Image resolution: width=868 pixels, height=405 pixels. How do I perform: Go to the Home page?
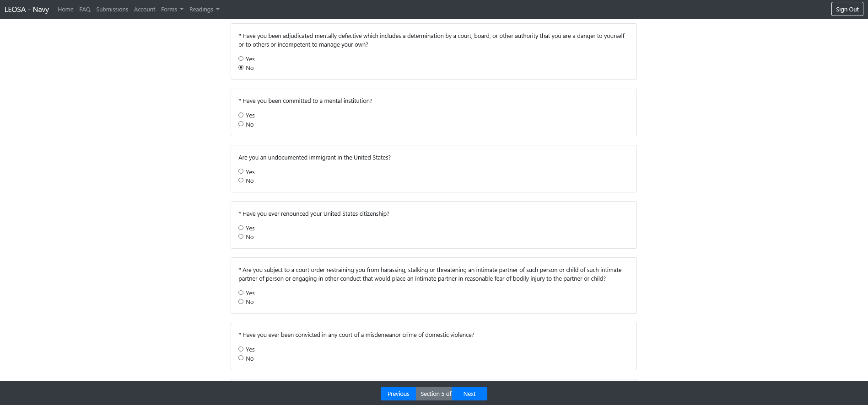[65, 10]
